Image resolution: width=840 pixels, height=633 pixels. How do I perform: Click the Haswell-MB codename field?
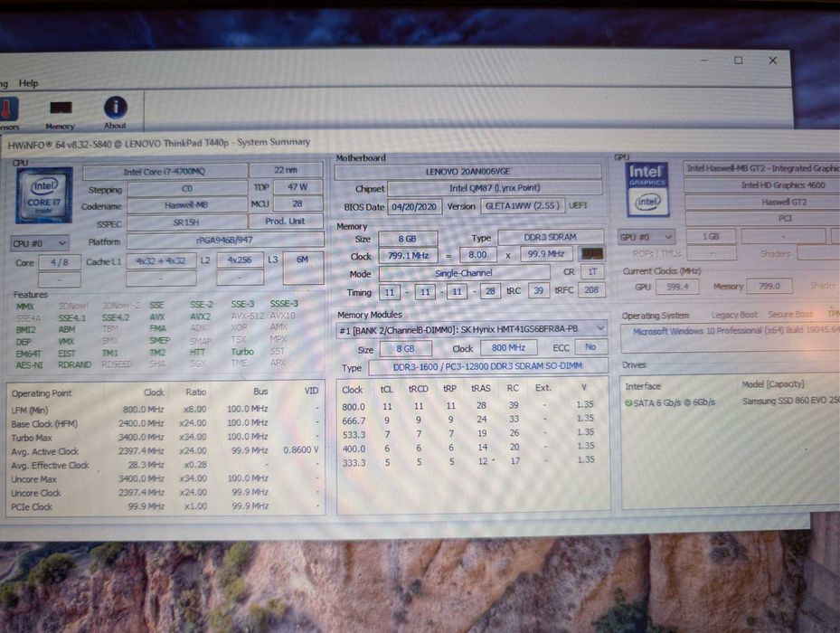coord(186,204)
